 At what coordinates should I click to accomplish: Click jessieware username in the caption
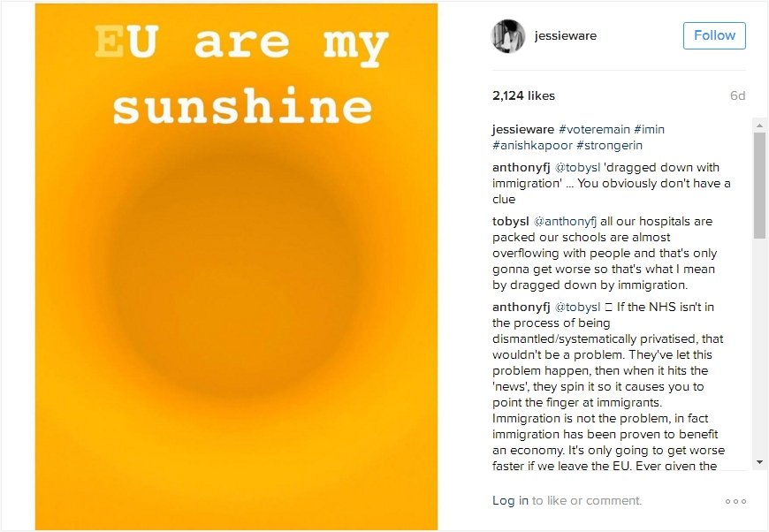523,130
